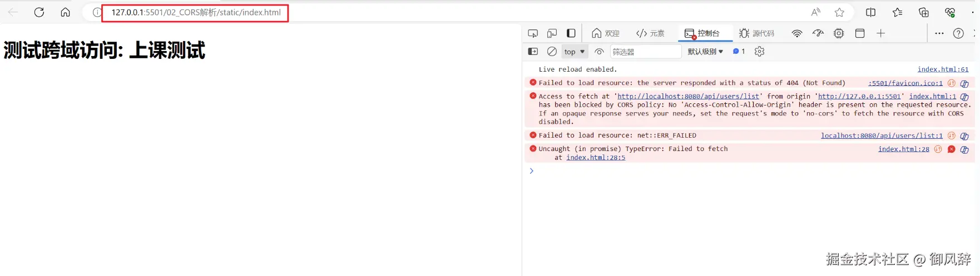980x276 pixels.
Task: Toggle the console sidebar panel
Action: (x=533, y=52)
